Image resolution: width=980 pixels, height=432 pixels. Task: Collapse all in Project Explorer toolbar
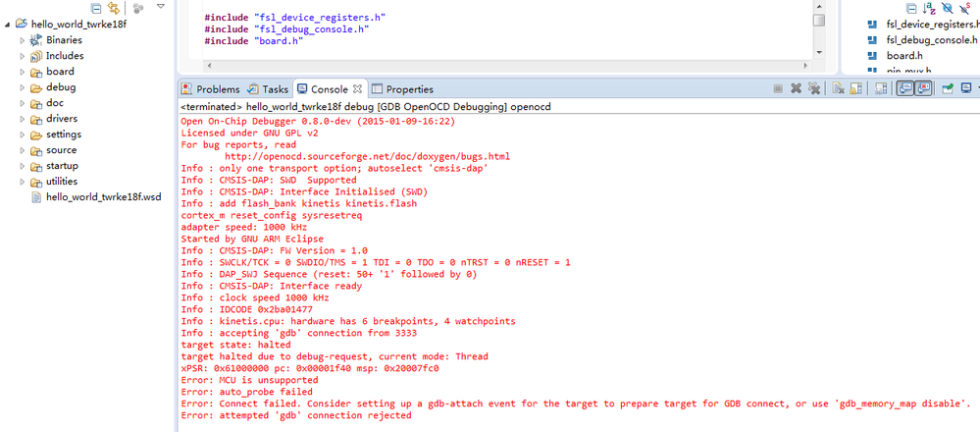click(95, 8)
